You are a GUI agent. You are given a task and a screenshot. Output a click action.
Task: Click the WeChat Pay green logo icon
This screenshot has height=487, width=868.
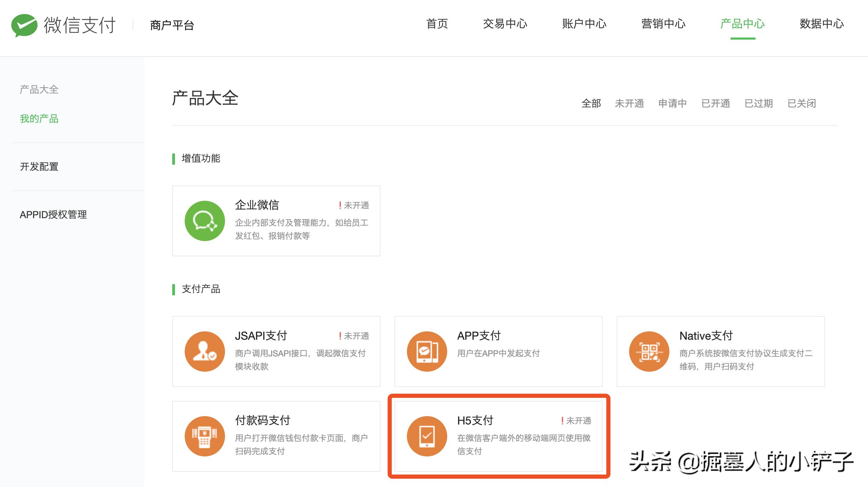pos(24,25)
